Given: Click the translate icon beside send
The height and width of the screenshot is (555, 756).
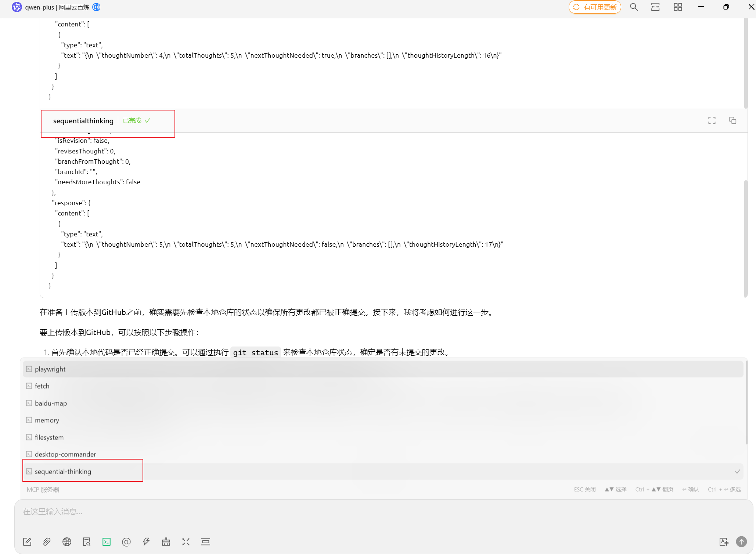Looking at the screenshot, I should tap(724, 542).
